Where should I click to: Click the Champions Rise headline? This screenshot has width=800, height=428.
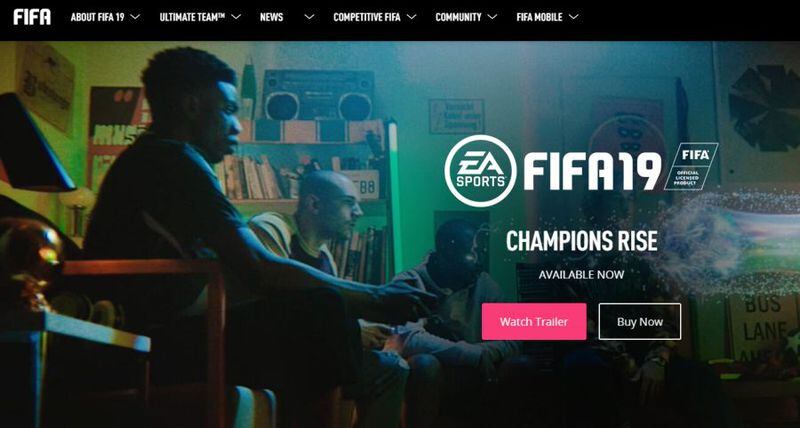pos(582,241)
